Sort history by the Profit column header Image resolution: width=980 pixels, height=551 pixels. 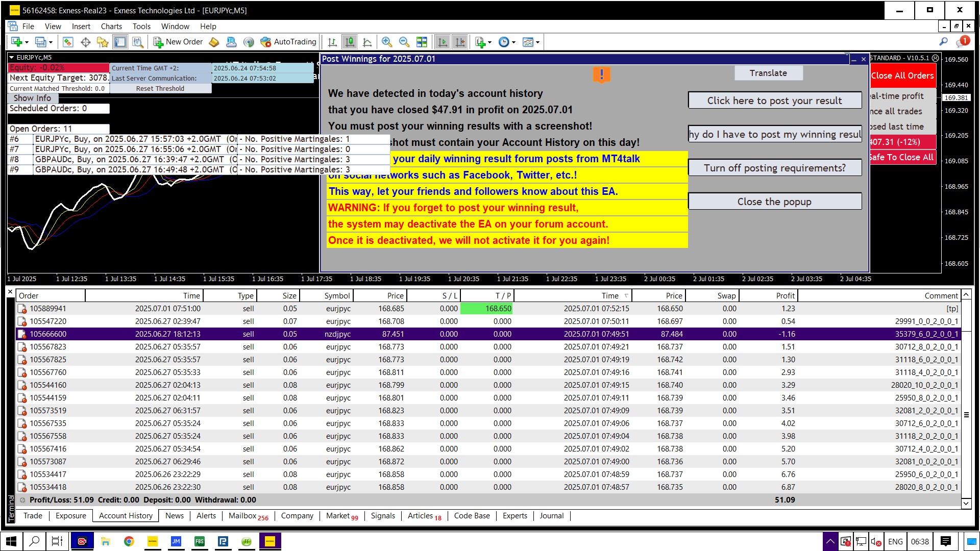(785, 295)
